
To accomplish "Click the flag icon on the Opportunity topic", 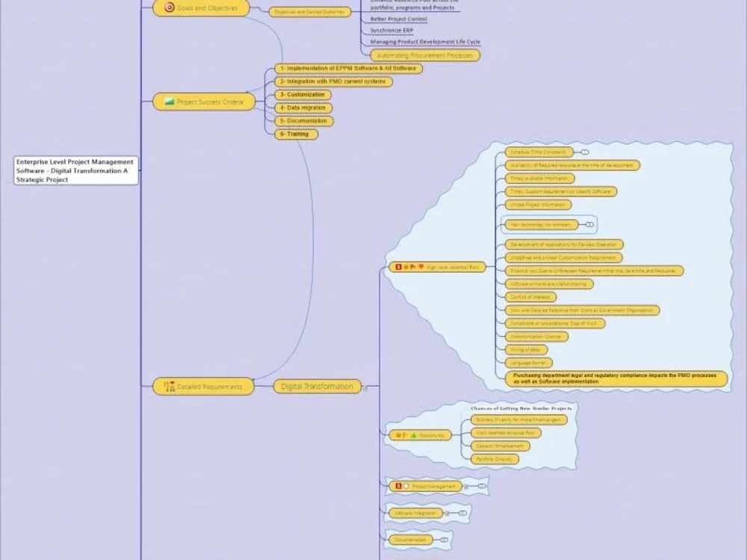I will coord(404,435).
